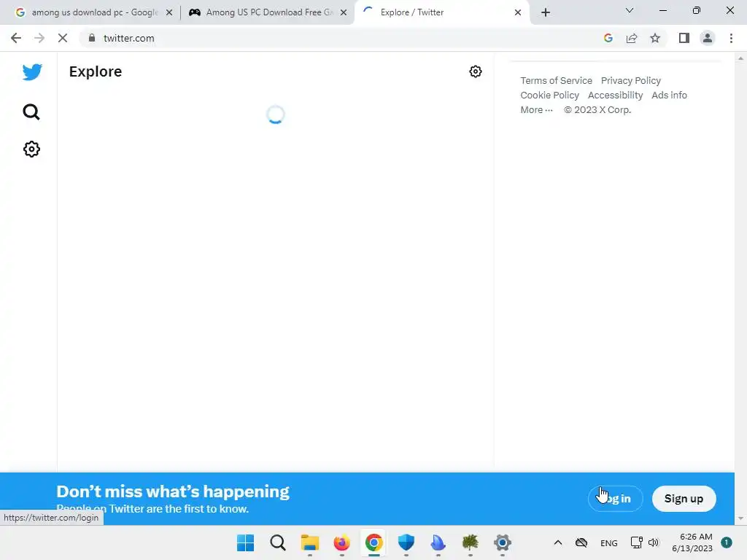Click the Twitter bird logo
The image size is (747, 560).
pyautogui.click(x=32, y=72)
